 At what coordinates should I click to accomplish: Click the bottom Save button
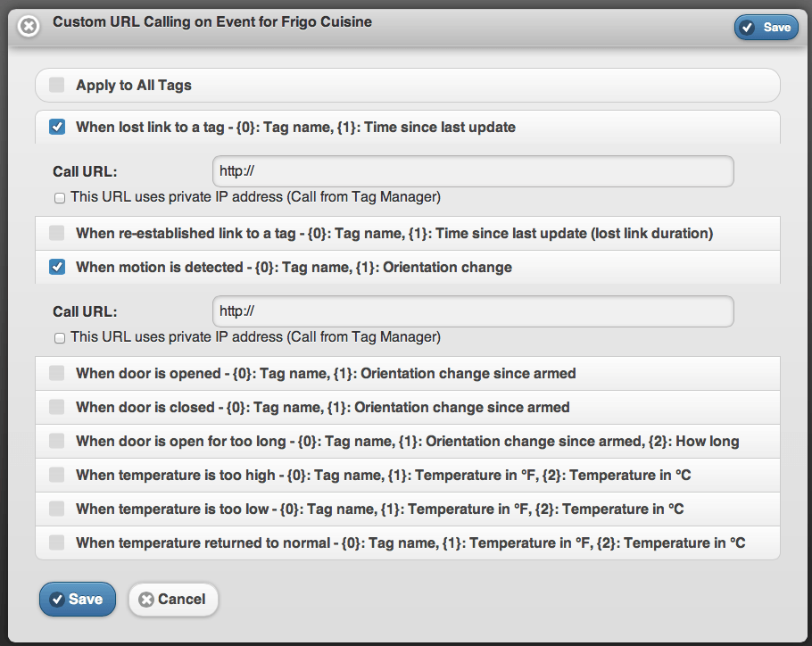(78, 599)
